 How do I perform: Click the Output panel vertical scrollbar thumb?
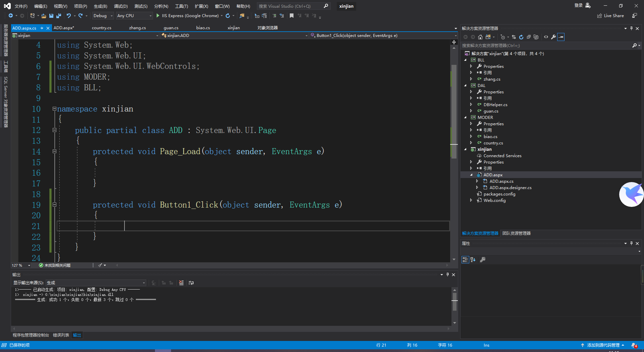(454, 301)
